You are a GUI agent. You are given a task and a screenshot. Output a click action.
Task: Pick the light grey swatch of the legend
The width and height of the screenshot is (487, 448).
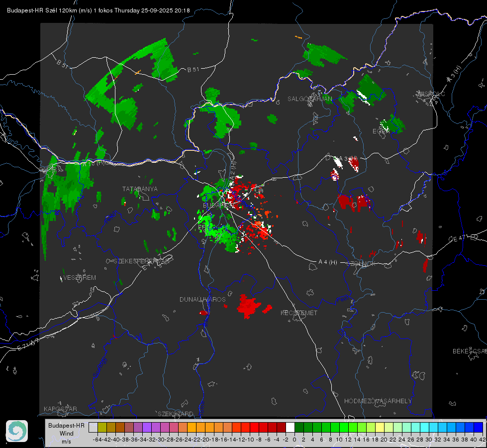[93, 427]
